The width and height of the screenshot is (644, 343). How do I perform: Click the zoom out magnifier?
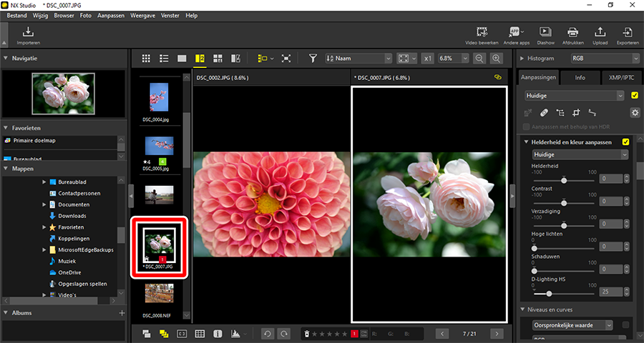(x=479, y=59)
